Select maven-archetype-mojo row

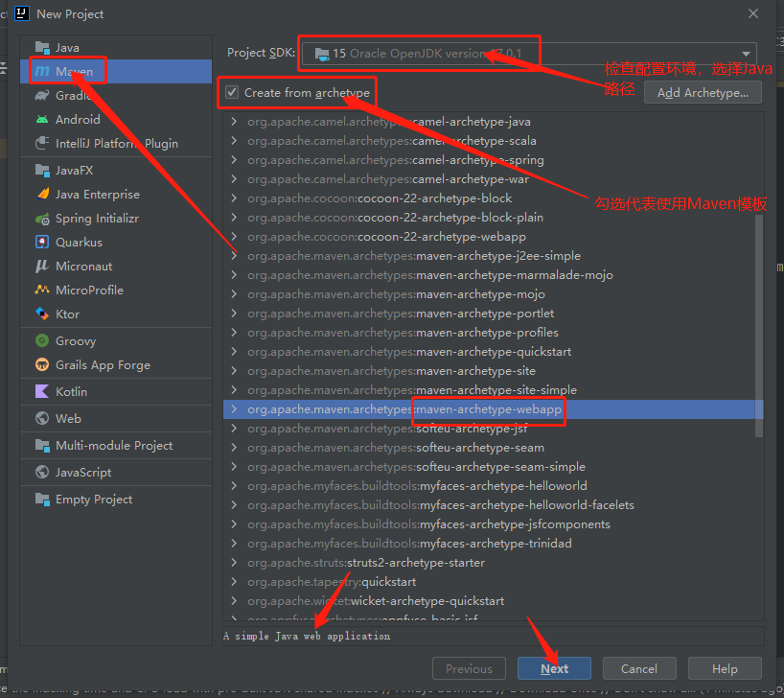(x=493, y=294)
